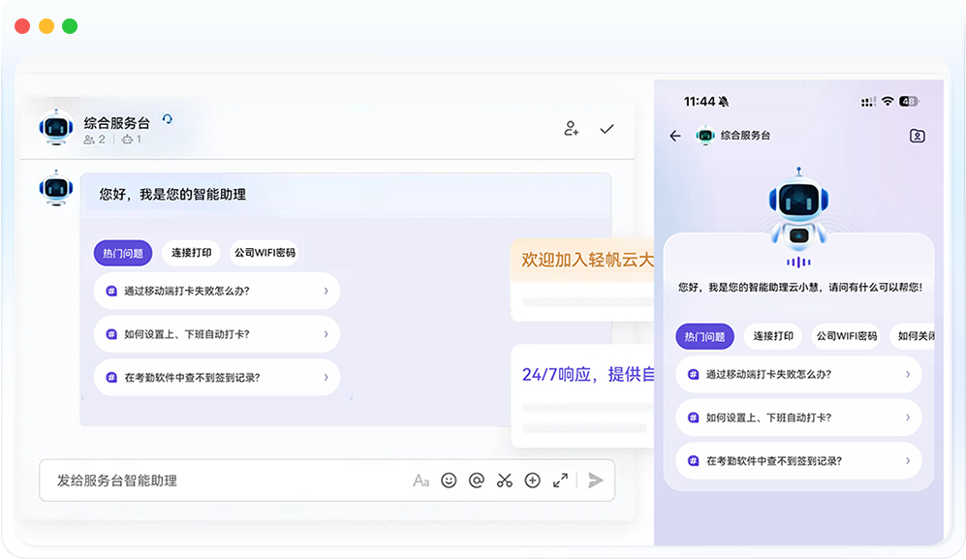Expand 通过移动端打卡失败怎么办 in desktop chat
966x560 pixels.
click(216, 291)
